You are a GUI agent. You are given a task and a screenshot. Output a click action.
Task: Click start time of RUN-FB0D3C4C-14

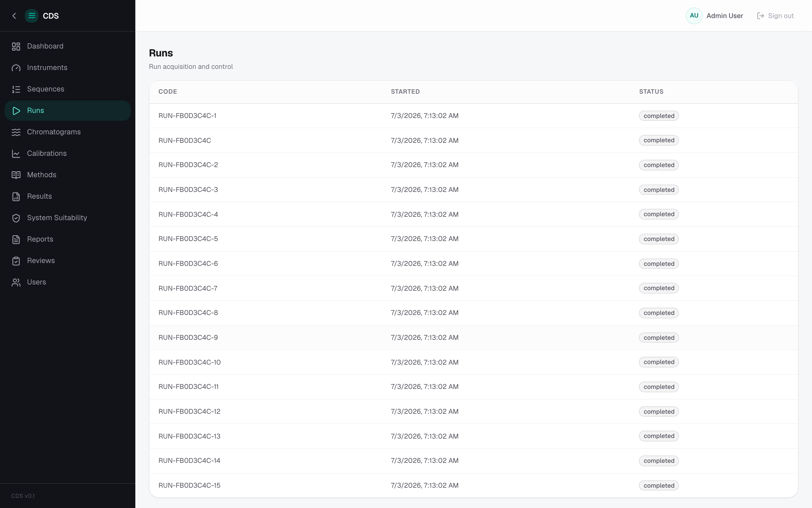424,461
